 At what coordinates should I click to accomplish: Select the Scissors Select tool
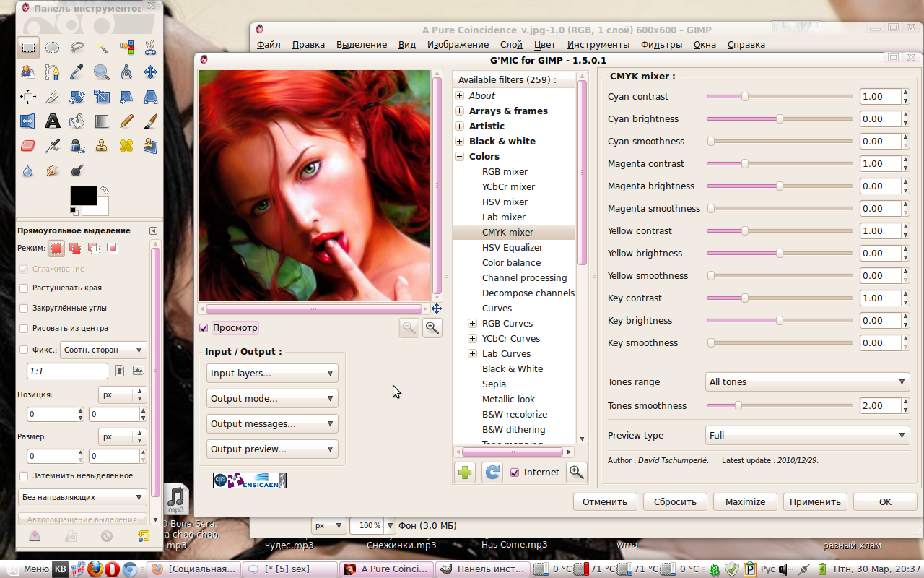pyautogui.click(x=150, y=48)
